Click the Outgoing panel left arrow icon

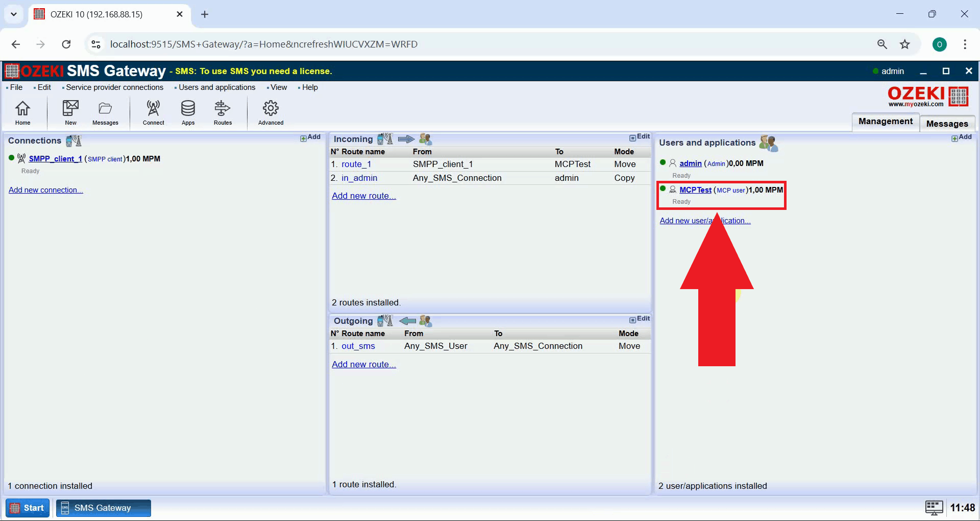pyautogui.click(x=407, y=321)
